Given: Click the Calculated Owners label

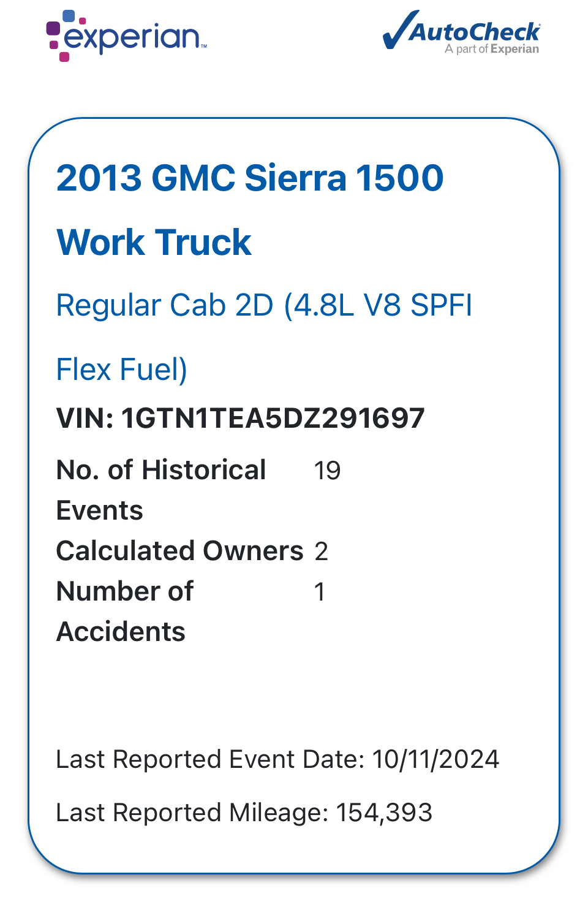Looking at the screenshot, I should tap(179, 551).
